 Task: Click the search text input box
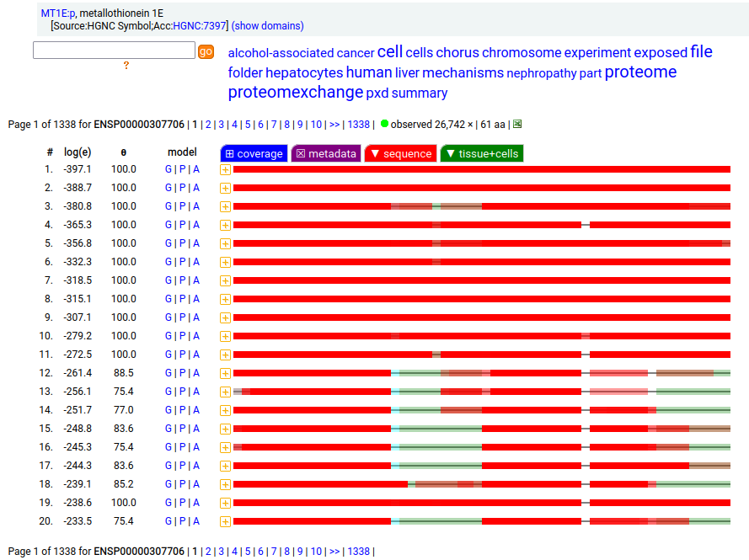[114, 51]
